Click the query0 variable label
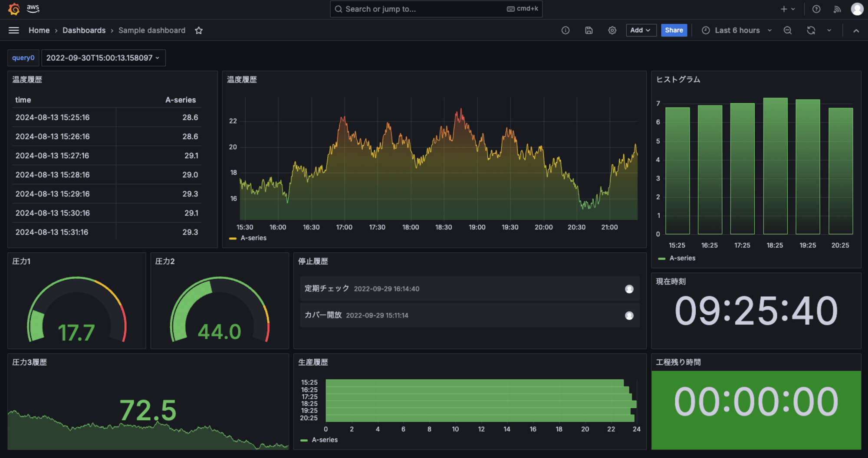The width and height of the screenshot is (868, 458). (23, 58)
